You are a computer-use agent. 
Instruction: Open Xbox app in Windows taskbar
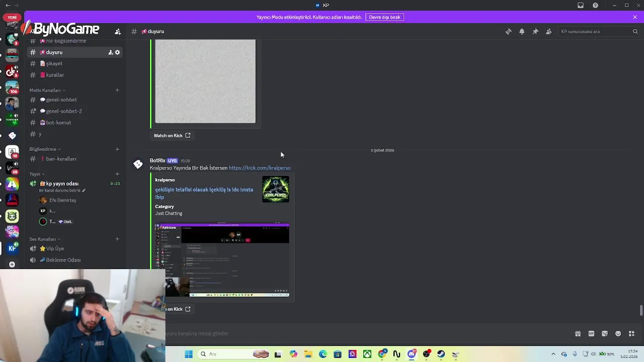(x=367, y=354)
